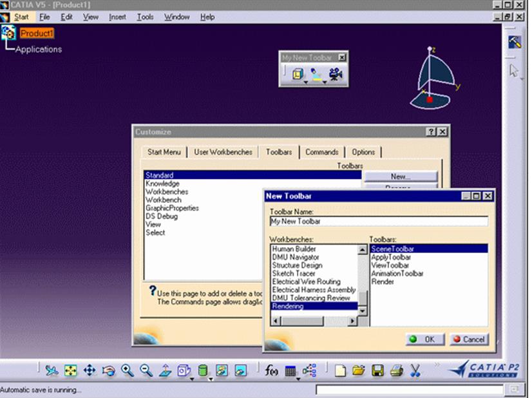Switch to the Options tab

[x=363, y=152]
